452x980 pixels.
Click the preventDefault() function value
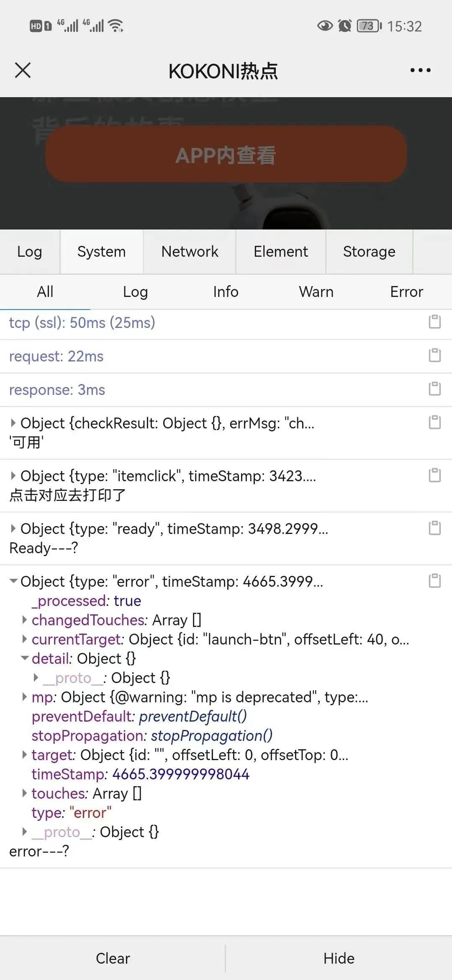(x=193, y=716)
